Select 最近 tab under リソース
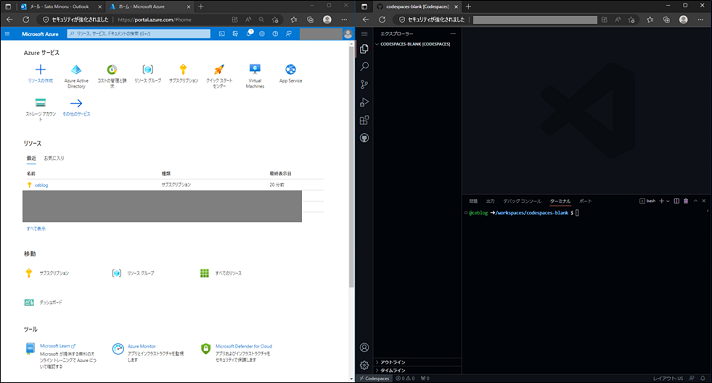This screenshot has height=383, width=712. (31, 158)
